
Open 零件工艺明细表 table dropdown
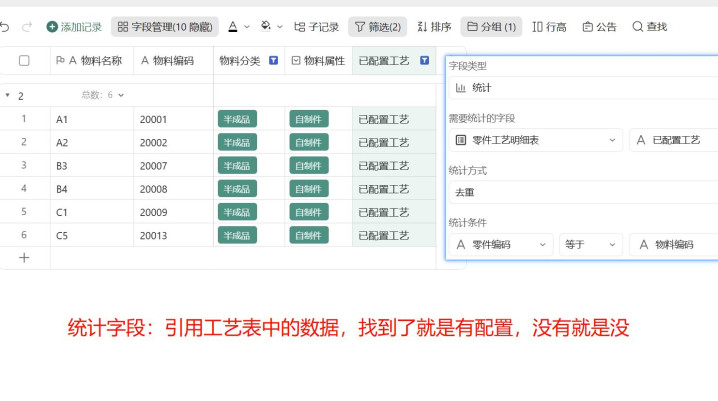(x=536, y=141)
